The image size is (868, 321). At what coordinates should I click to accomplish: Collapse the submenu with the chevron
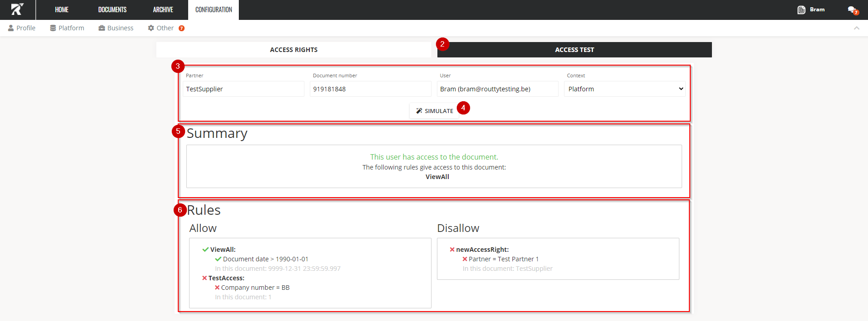(x=856, y=28)
